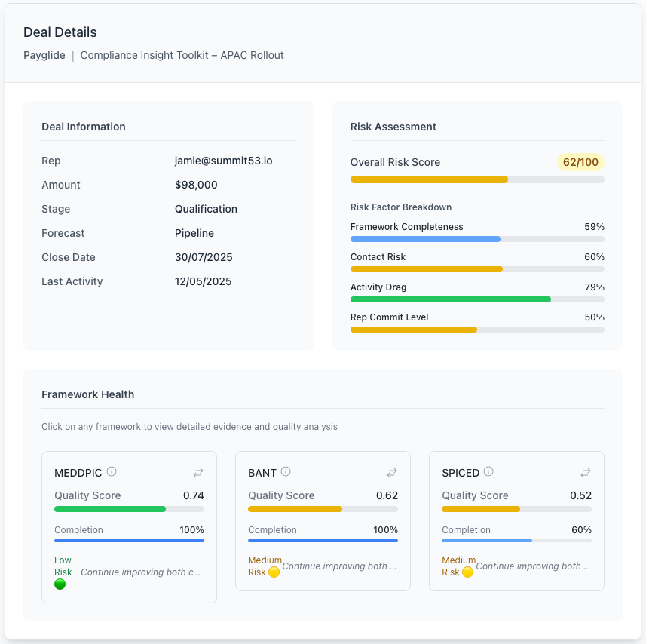
Task: Open the SPICED info tooltip icon
Action: 488,471
